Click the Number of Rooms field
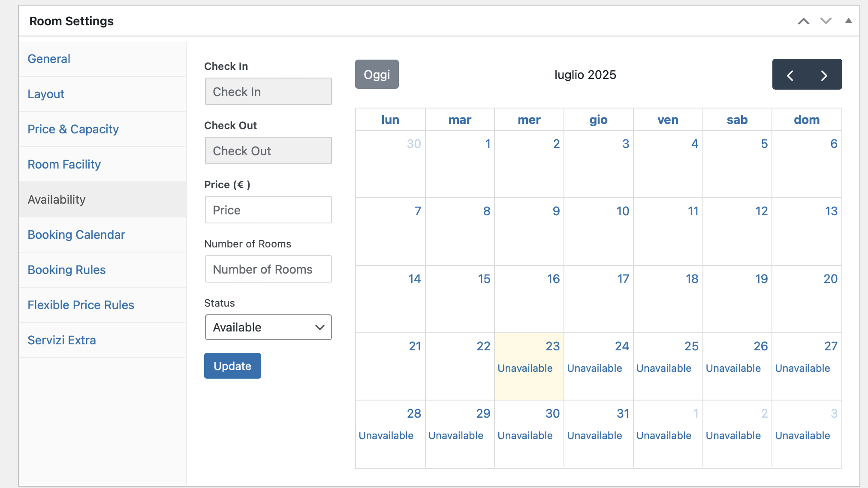This screenshot has width=868, height=488. 268,269
